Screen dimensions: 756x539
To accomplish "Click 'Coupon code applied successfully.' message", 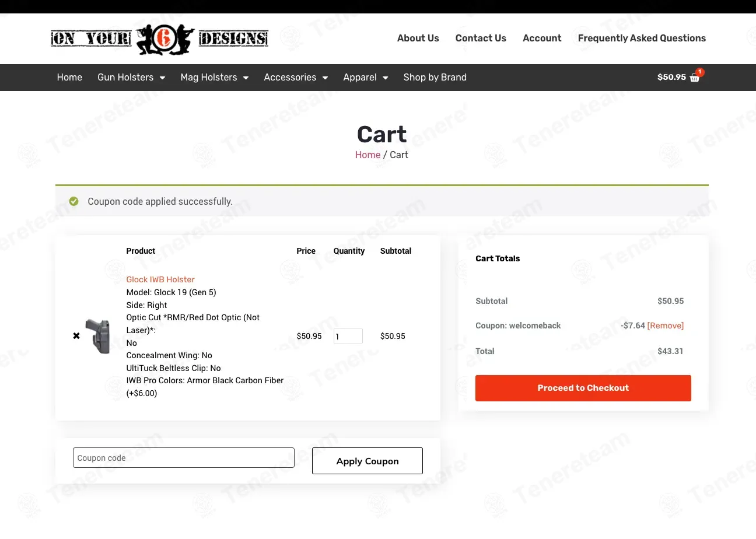I will (x=160, y=201).
